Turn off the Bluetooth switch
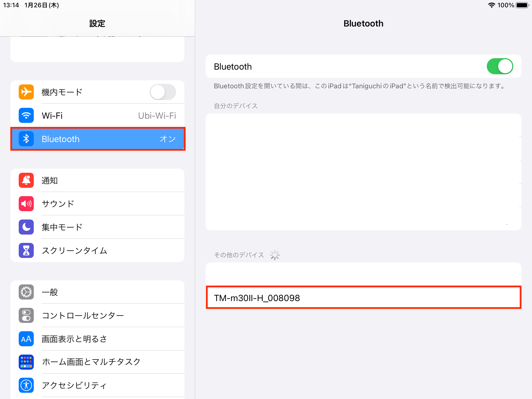This screenshot has height=399, width=532. click(x=500, y=66)
